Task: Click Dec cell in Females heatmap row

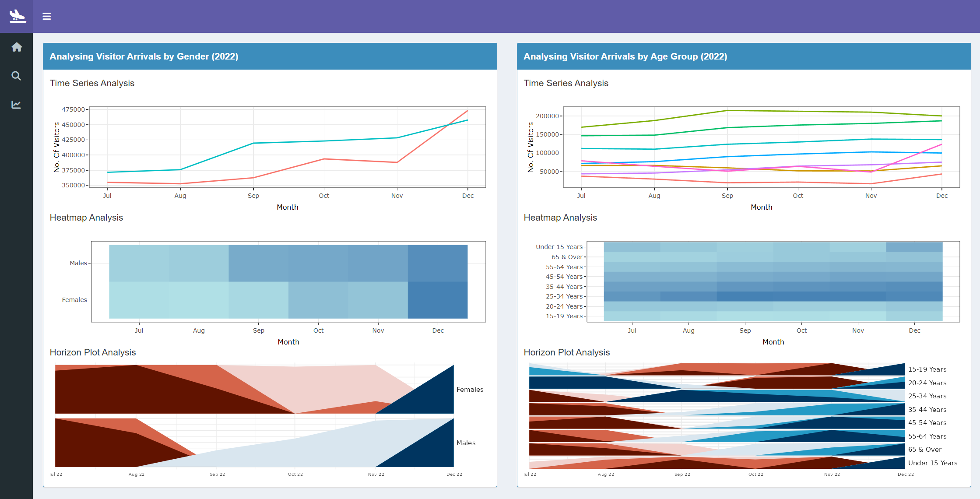Action: pos(438,300)
